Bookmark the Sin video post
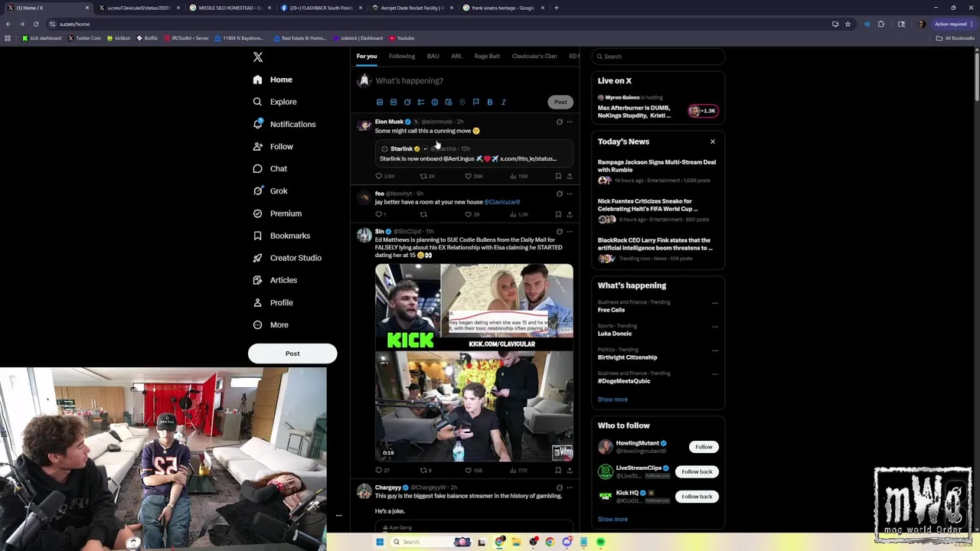The width and height of the screenshot is (980, 551). point(558,470)
